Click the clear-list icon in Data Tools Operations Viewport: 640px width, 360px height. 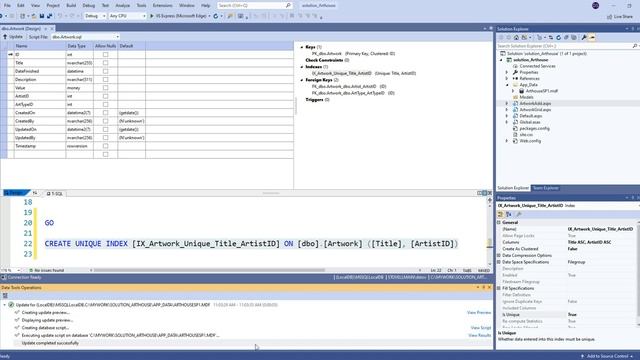[x=5, y=296]
